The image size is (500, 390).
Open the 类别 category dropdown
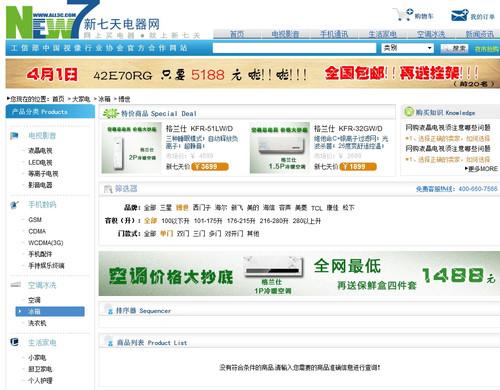(x=407, y=48)
